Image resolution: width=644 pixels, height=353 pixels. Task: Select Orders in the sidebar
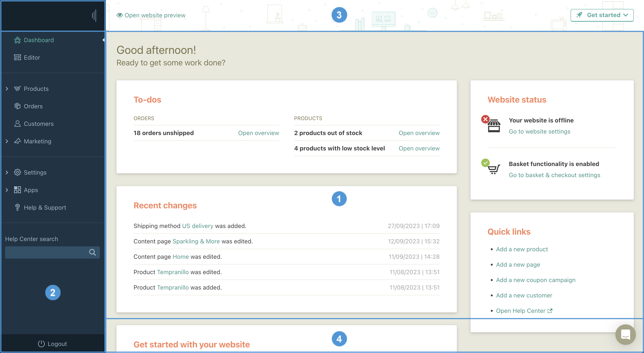33,106
